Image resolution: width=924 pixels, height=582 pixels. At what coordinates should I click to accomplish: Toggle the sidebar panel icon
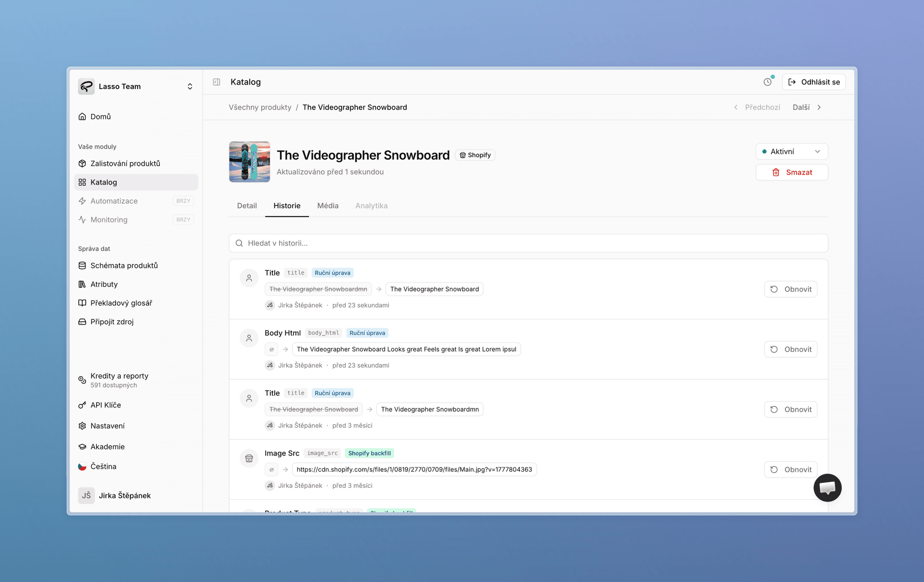[x=217, y=82]
